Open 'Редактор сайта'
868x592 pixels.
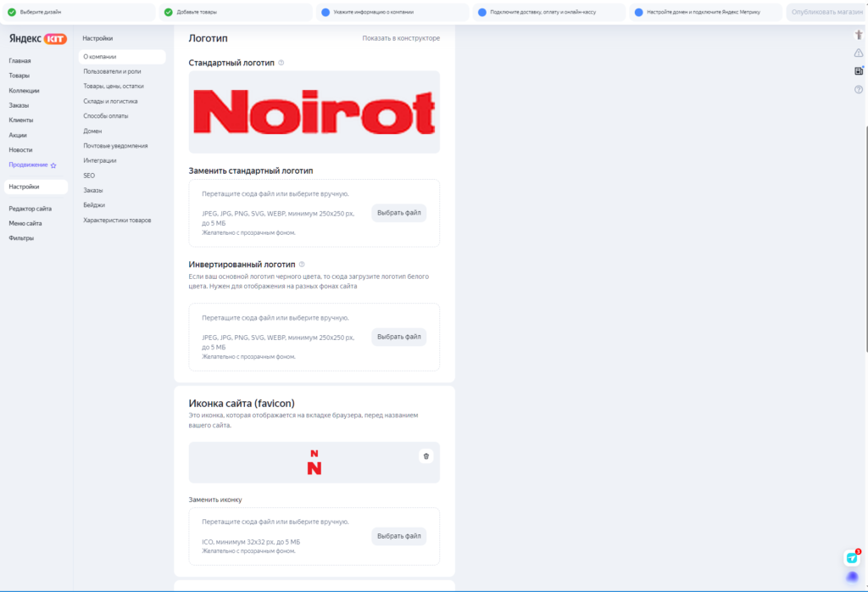(30, 209)
